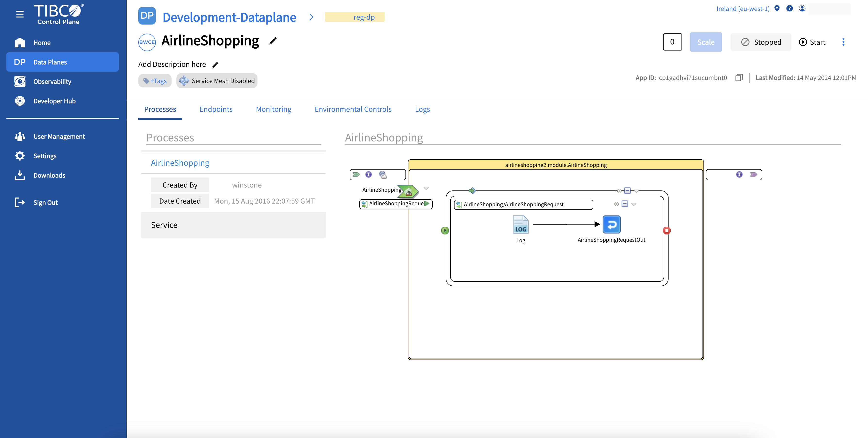Expand the Service section row
868x438 pixels.
pyautogui.click(x=233, y=225)
